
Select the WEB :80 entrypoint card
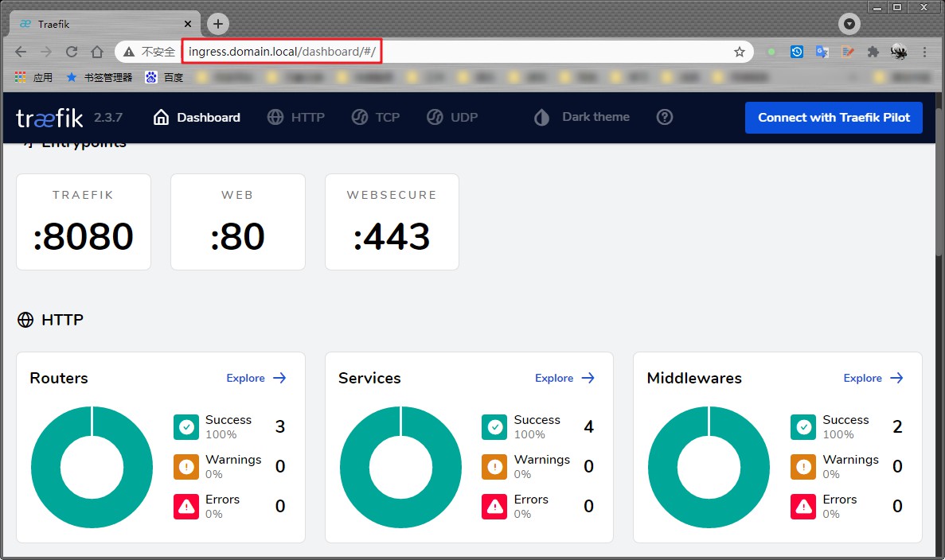tap(237, 222)
